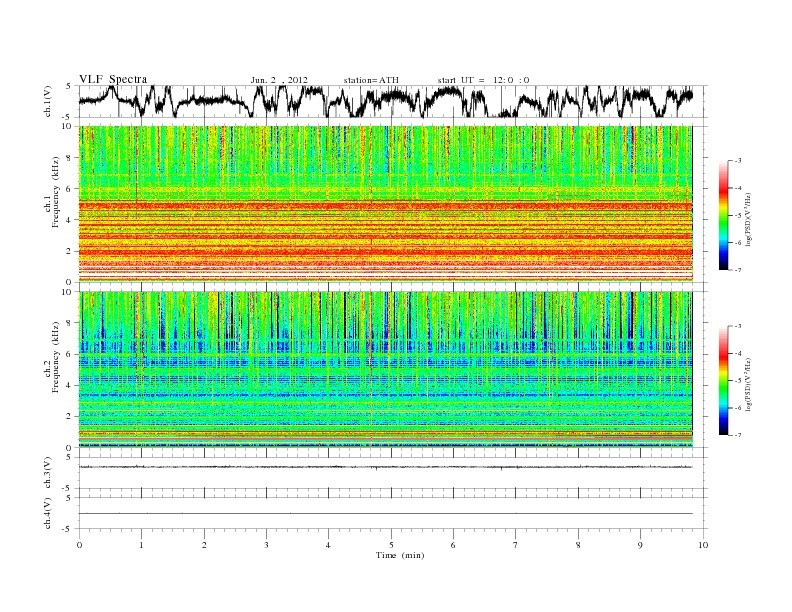Click the flat ch.4 voltage trace line

[386, 514]
